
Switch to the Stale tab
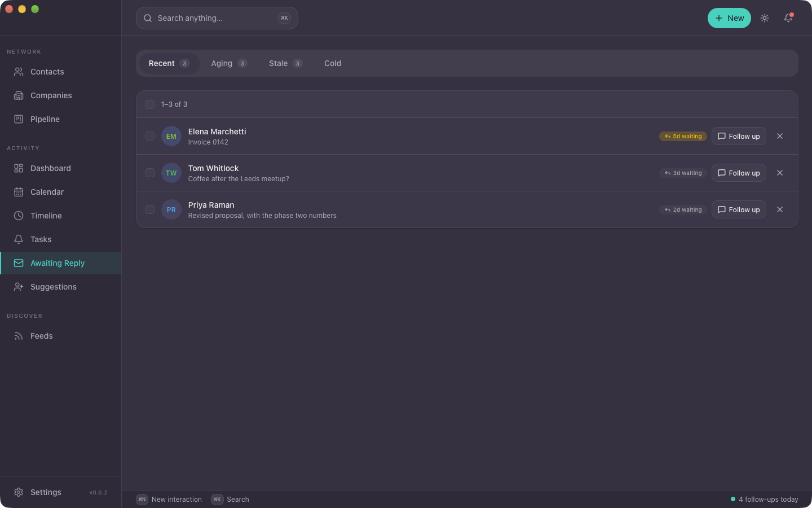285,63
